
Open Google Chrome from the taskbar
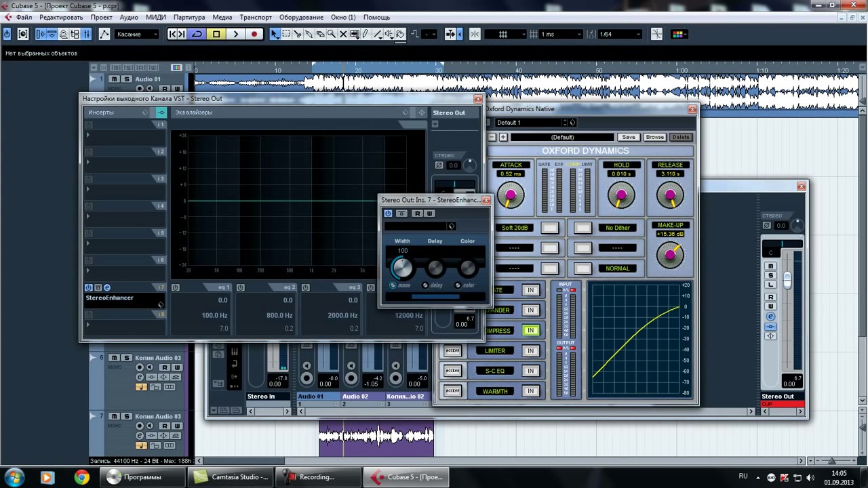[x=81, y=477]
